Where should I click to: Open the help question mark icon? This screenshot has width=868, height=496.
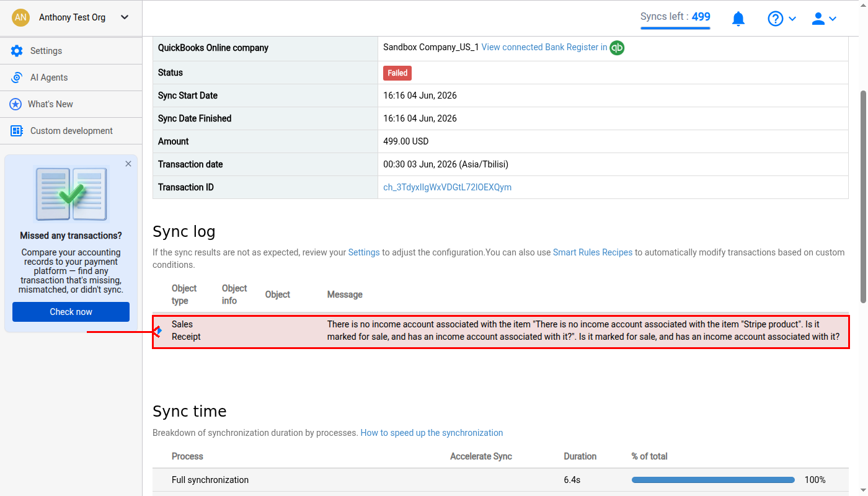coord(776,19)
